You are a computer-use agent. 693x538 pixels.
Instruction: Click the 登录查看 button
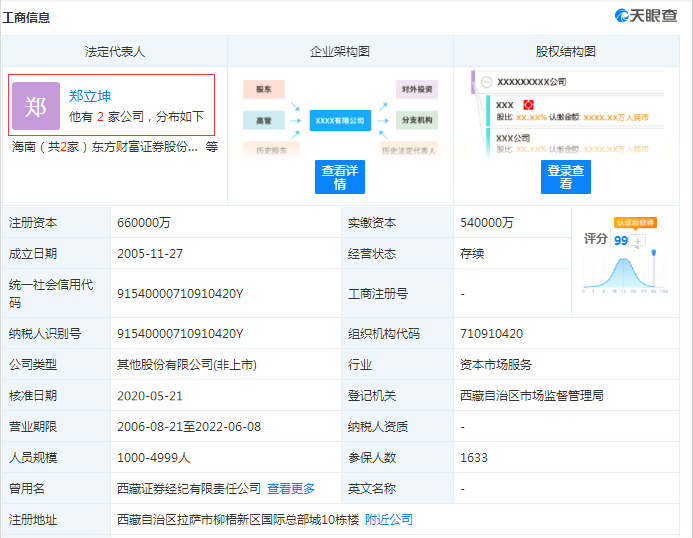[x=566, y=177]
